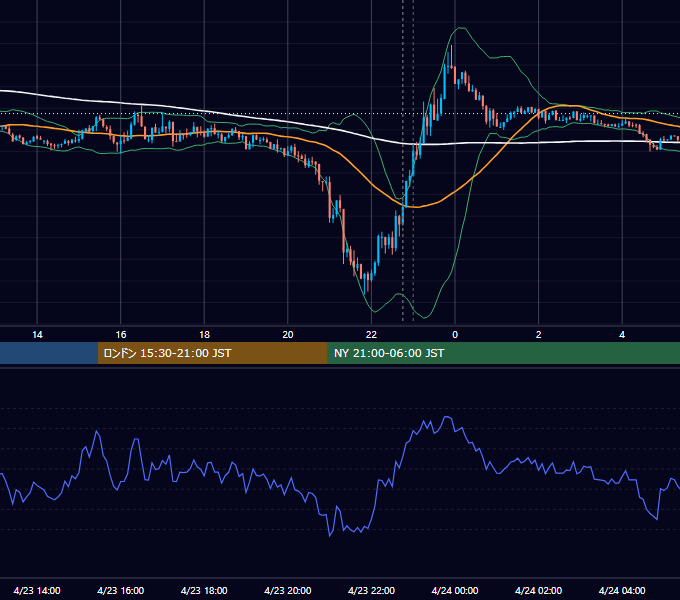
Task: Click the 16 hour label on price chart axis
Action: (x=121, y=335)
